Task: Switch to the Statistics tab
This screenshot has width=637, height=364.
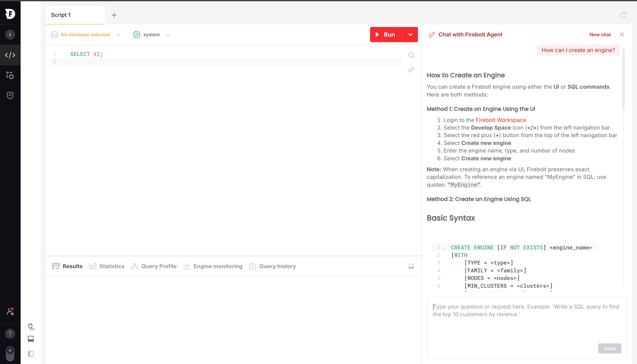Action: [x=107, y=266]
